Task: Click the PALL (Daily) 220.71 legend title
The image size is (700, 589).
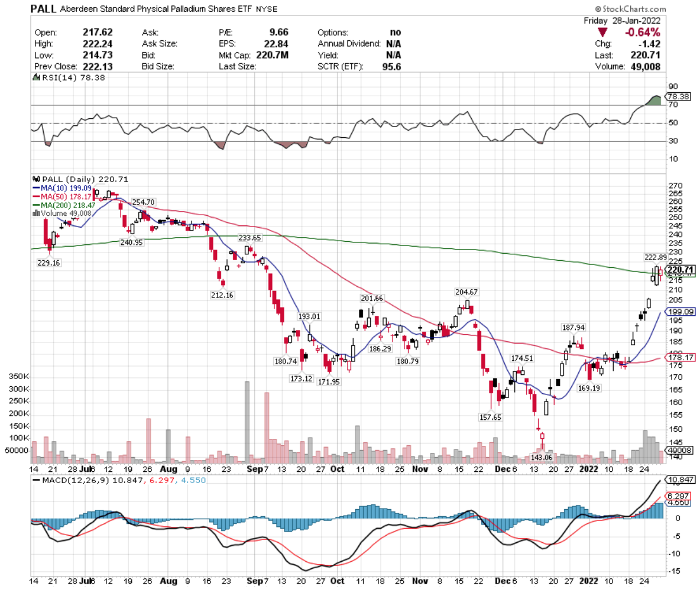Action: tap(85, 179)
